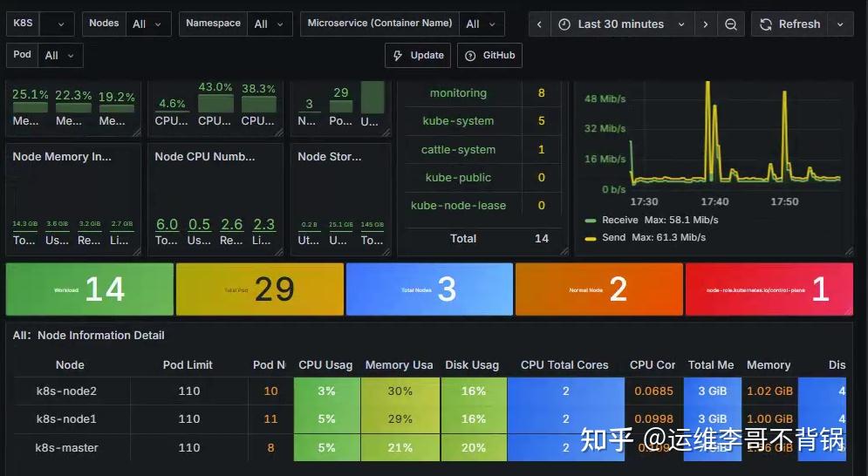Go to next time range arrow
The height and width of the screenshot is (476, 868).
tap(705, 24)
